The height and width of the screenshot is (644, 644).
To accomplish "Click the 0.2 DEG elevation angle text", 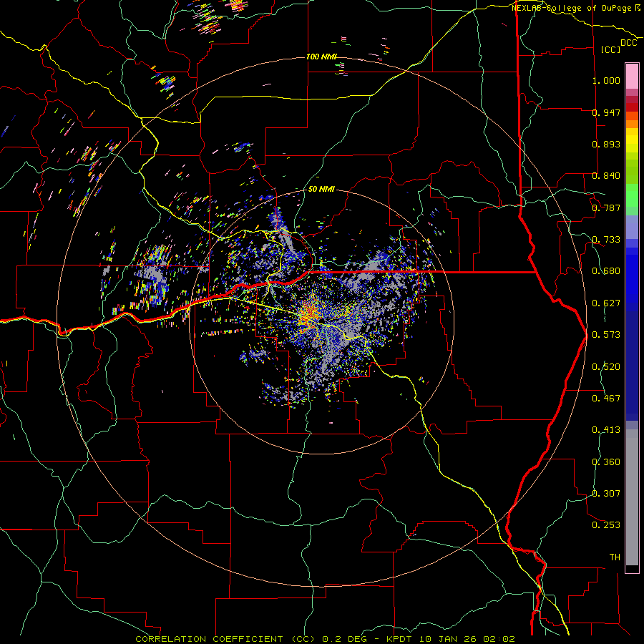I will [344, 639].
